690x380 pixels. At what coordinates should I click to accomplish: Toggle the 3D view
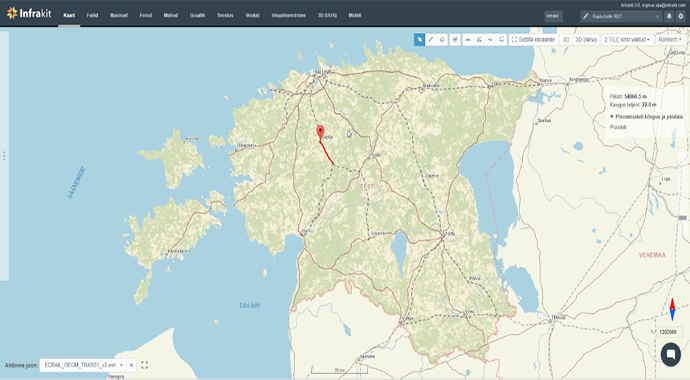click(566, 40)
